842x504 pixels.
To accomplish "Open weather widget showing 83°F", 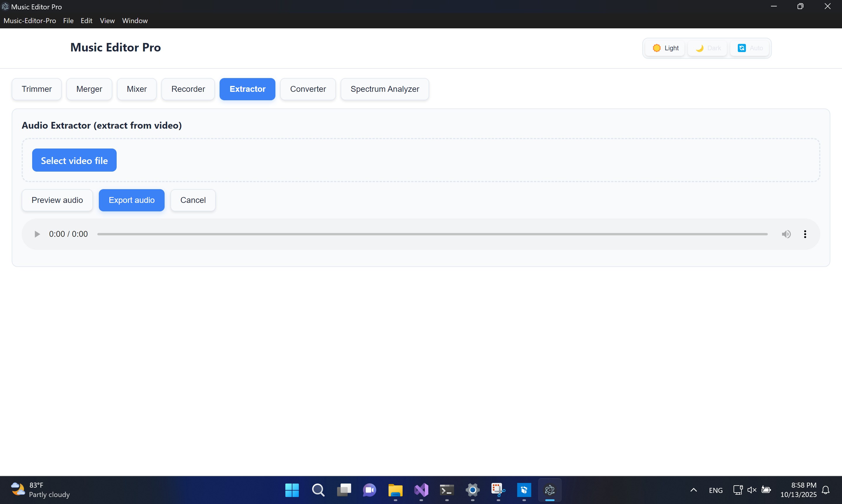I will coord(40,490).
